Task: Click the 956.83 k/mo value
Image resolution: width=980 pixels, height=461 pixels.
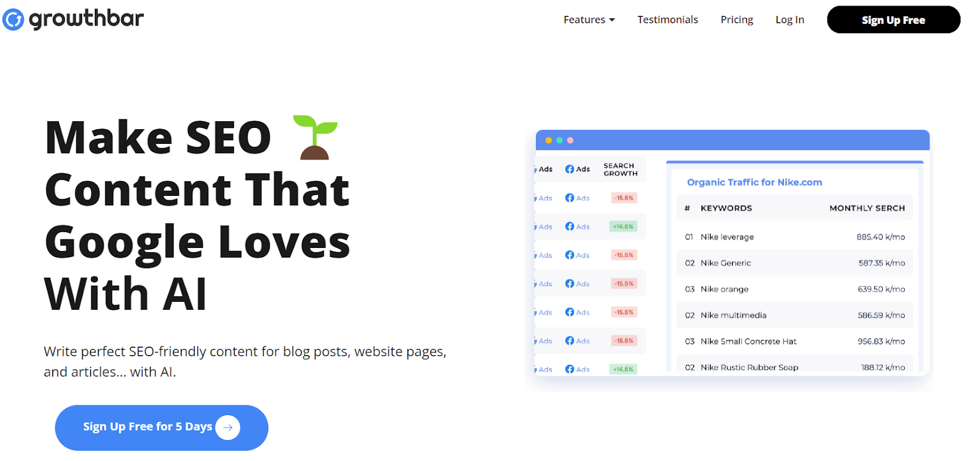Action: (x=881, y=341)
